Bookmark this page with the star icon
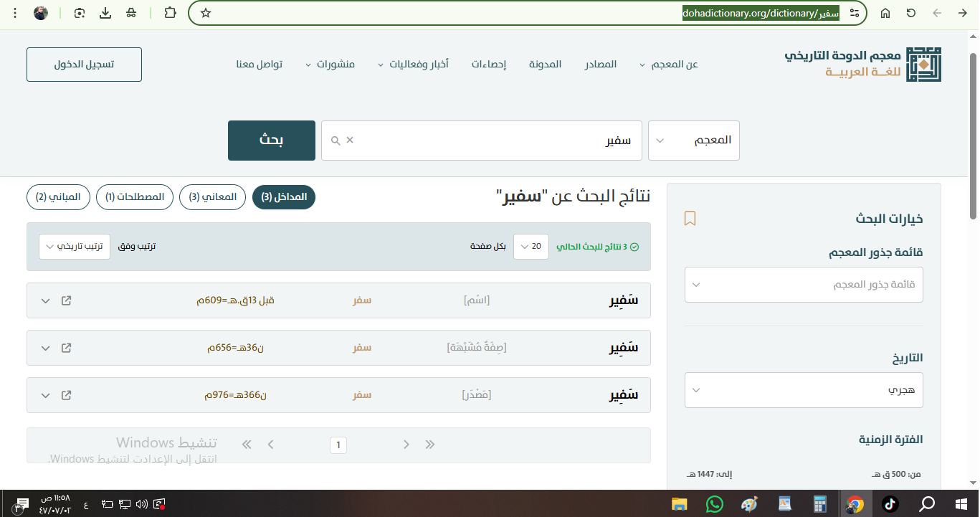Screen dimensions: 980x517 [x=206, y=13]
